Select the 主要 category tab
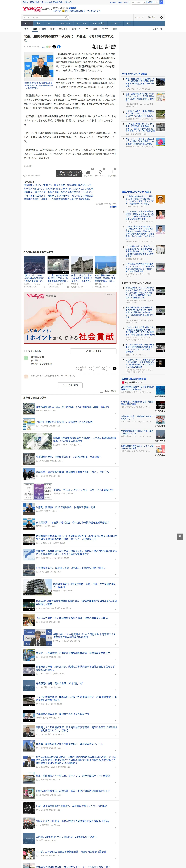 (26, 29)
